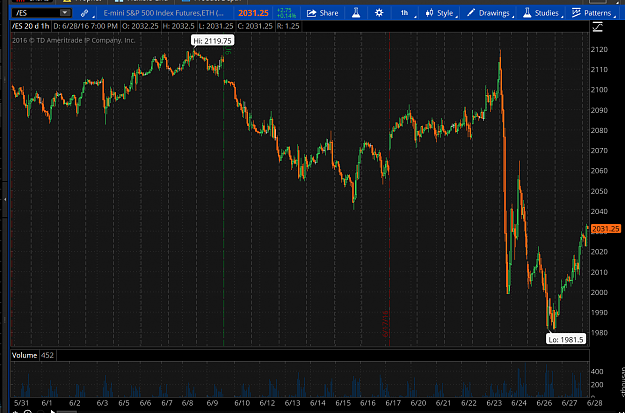Image resolution: width=625 pixels, height=413 pixels.
Task: Click the flask icon next to Share
Action: 356,13
